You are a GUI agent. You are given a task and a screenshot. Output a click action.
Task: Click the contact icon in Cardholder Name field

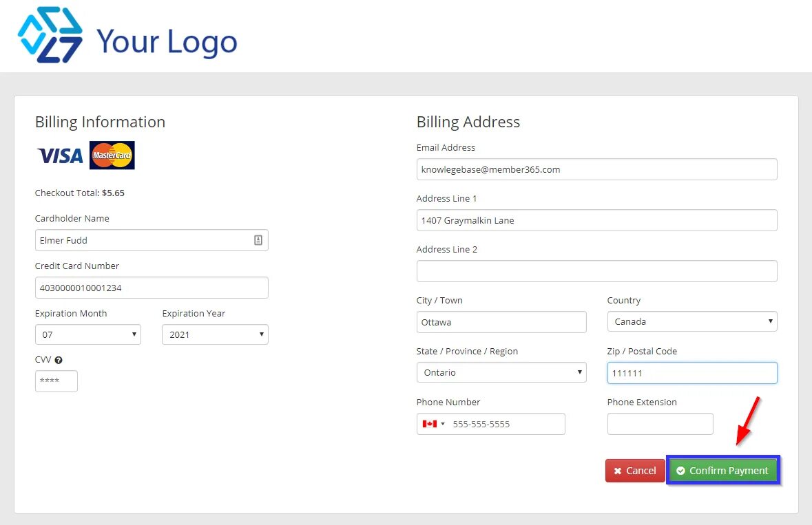pyautogui.click(x=258, y=239)
